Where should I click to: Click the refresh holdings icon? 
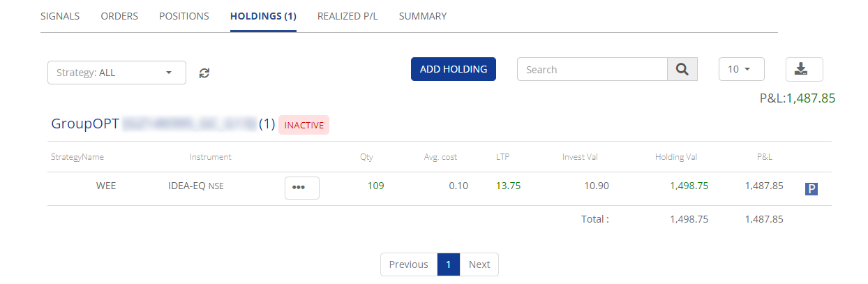(204, 73)
